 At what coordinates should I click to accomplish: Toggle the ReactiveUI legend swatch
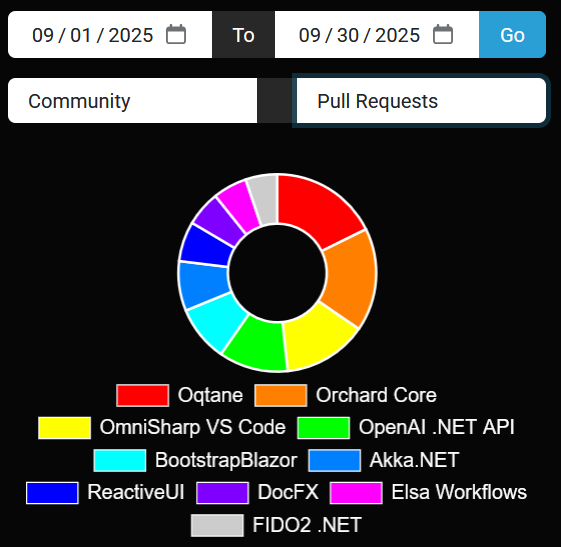pyautogui.click(x=52, y=493)
